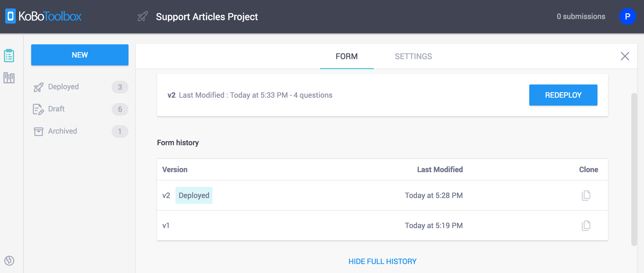Click the vertical scrollbar in form panel

[634, 169]
